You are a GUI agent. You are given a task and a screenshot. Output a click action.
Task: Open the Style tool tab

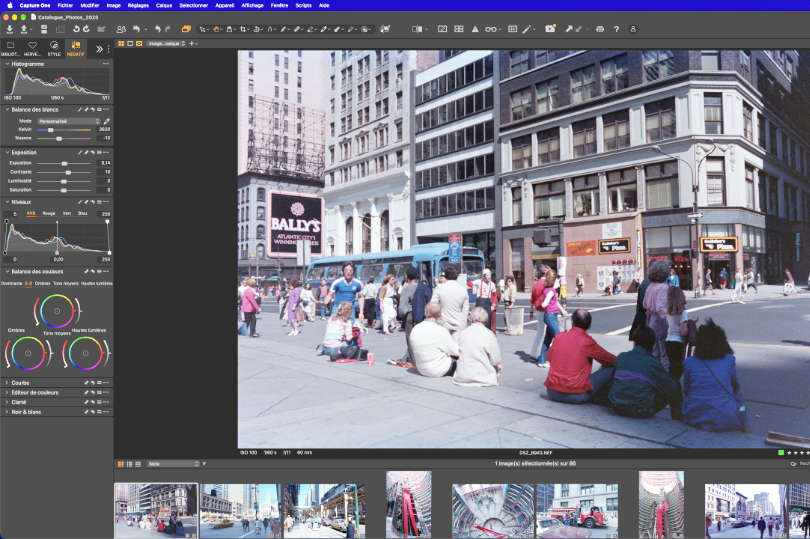tap(54, 49)
